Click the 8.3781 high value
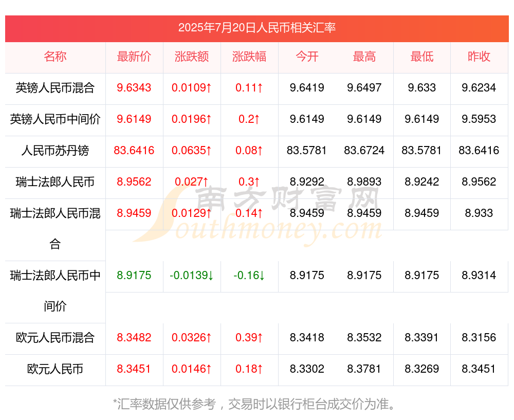This screenshot has width=514, height=420. point(364,369)
